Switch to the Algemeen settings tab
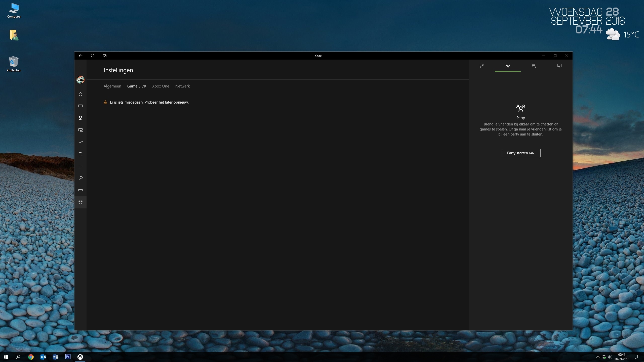The height and width of the screenshot is (362, 644). pos(112,86)
